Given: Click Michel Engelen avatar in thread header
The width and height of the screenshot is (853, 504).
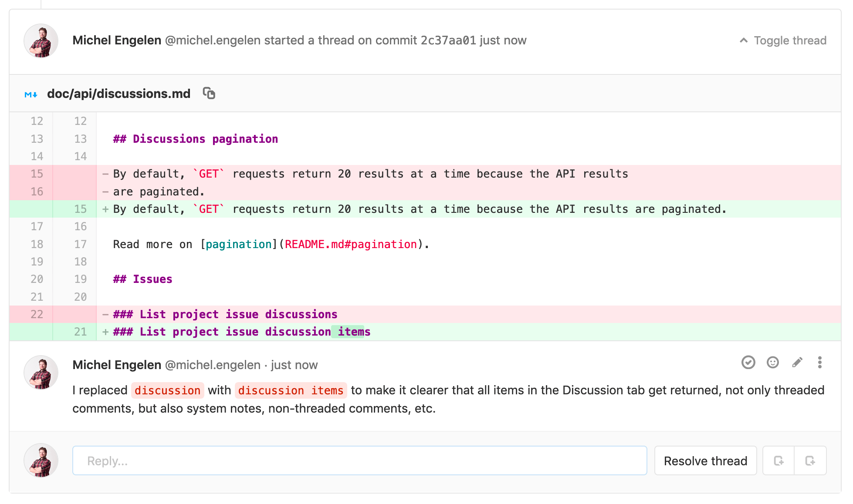Looking at the screenshot, I should pyautogui.click(x=41, y=41).
